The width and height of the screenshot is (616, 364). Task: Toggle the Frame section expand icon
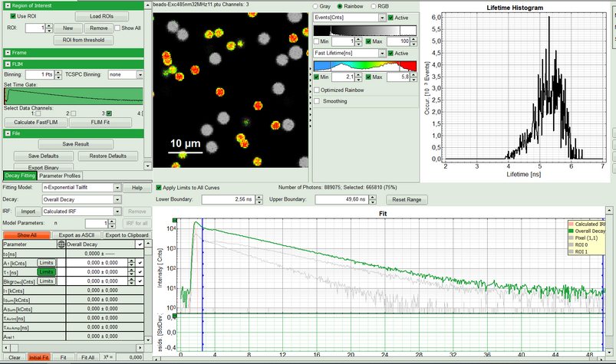click(x=7, y=52)
